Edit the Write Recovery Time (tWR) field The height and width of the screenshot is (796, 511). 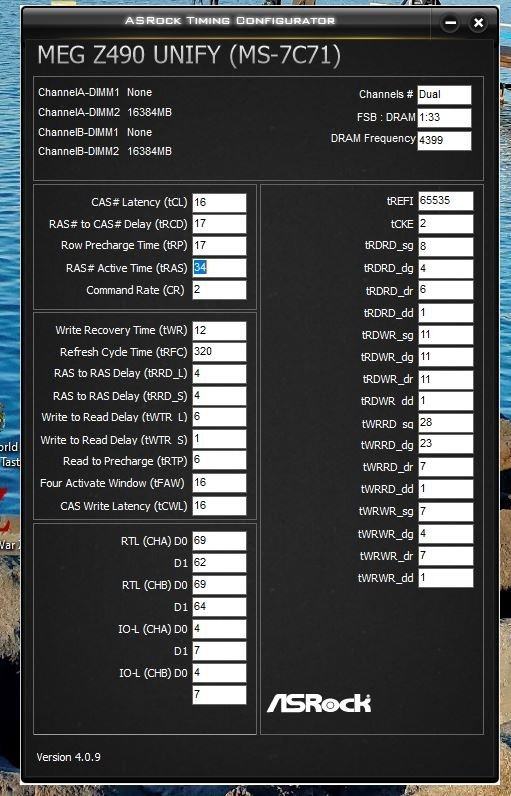pos(219,330)
